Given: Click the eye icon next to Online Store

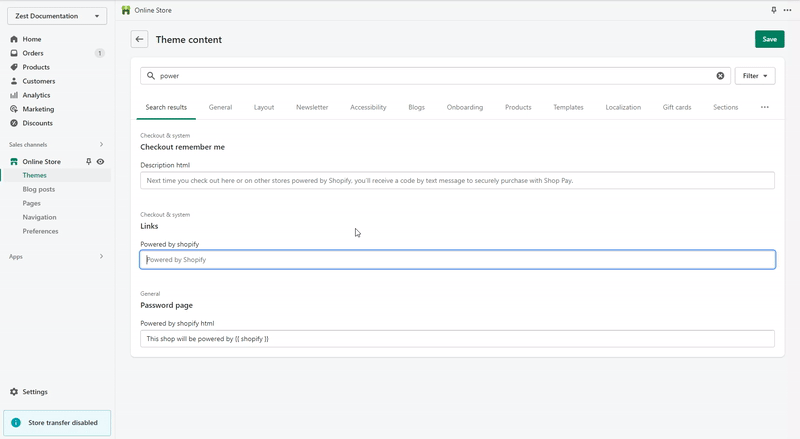Looking at the screenshot, I should tap(100, 161).
